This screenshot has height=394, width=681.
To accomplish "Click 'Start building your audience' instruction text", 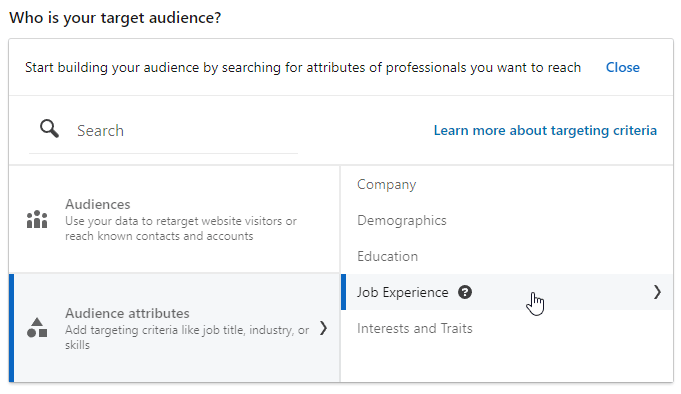I will pyautogui.click(x=303, y=67).
